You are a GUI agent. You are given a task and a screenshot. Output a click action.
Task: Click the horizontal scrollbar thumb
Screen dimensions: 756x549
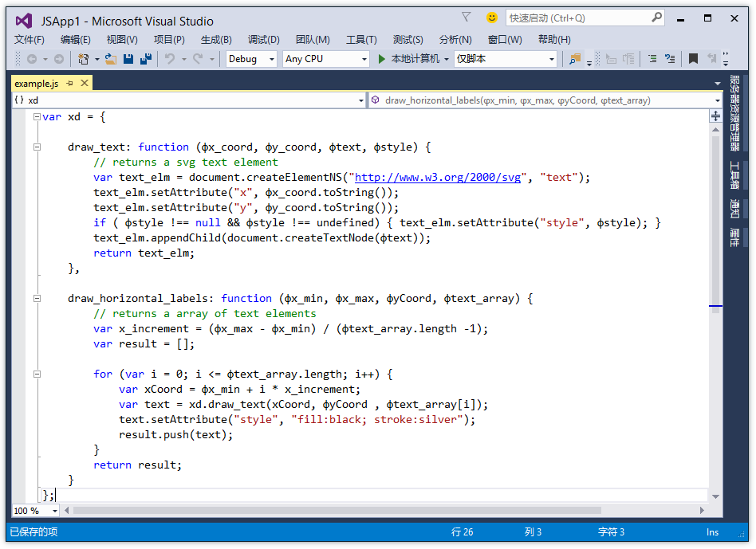pyautogui.click(x=337, y=510)
